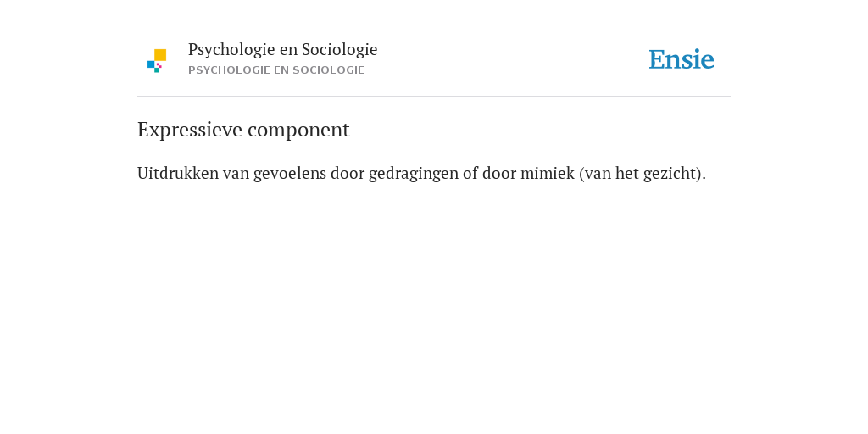
Task: Click the word Psychologie in the title
Action: click(232, 50)
